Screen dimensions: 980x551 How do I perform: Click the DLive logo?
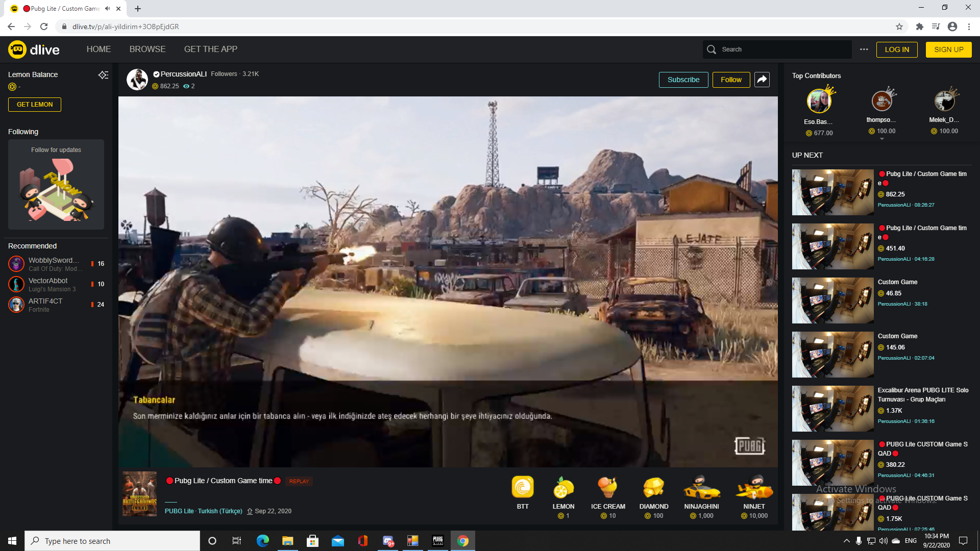point(34,49)
